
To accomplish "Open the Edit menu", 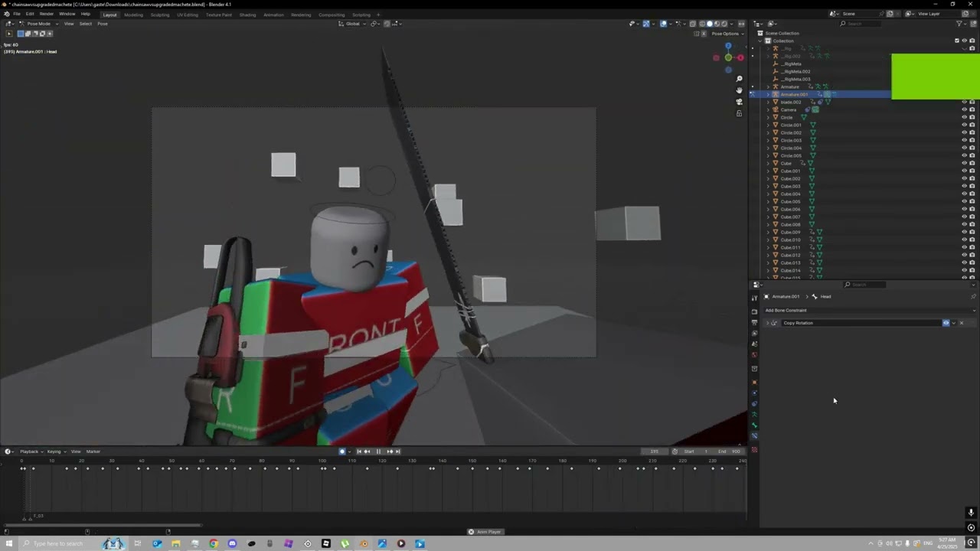I will (30, 14).
